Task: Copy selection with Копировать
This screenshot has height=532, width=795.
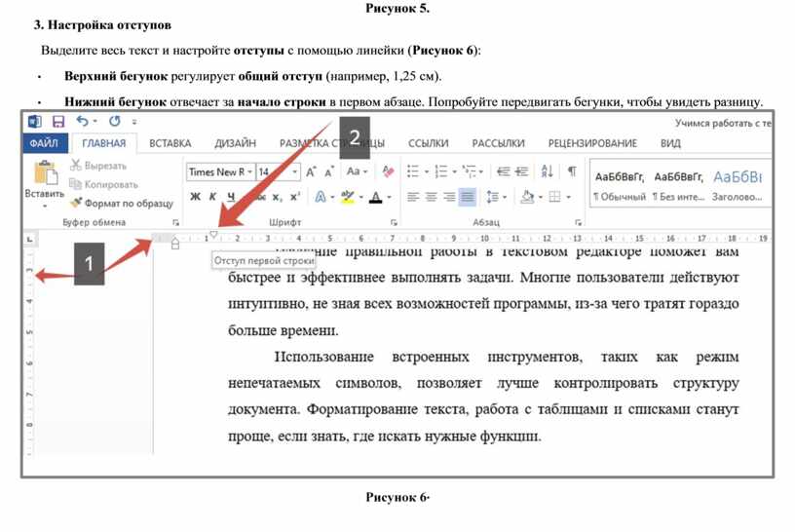Action: pos(103,184)
